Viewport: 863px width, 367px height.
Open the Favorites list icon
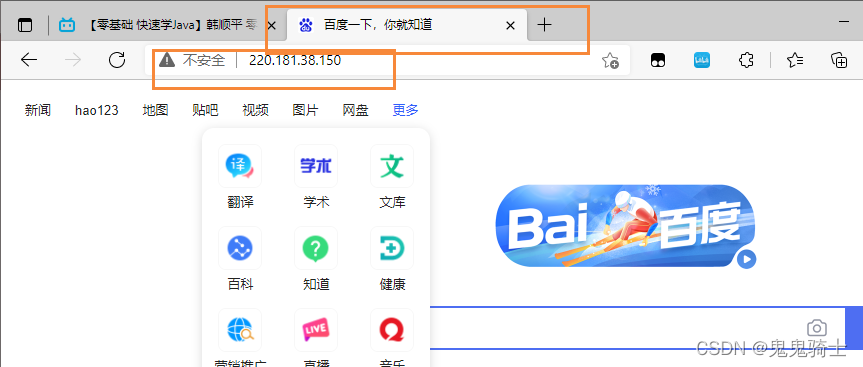795,61
